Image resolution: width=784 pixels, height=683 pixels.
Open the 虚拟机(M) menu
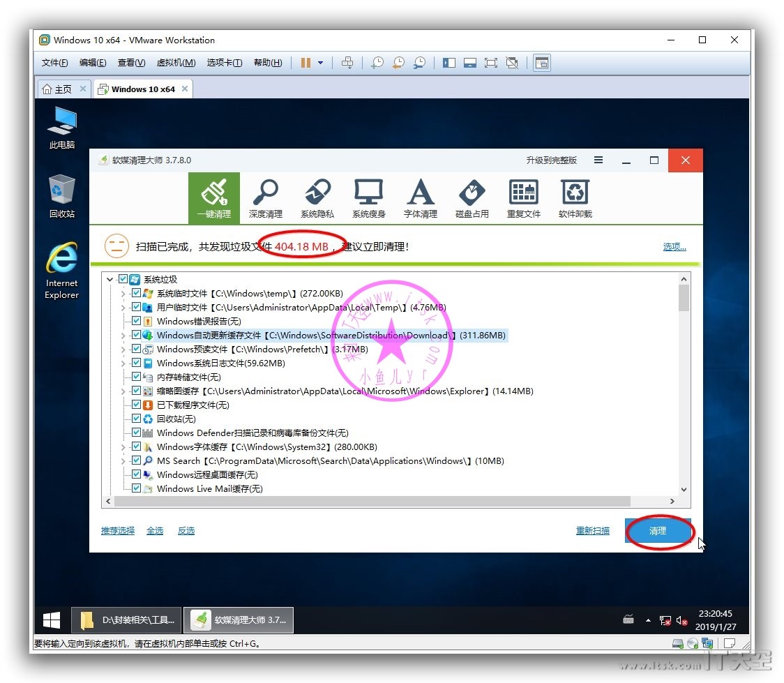click(x=176, y=63)
